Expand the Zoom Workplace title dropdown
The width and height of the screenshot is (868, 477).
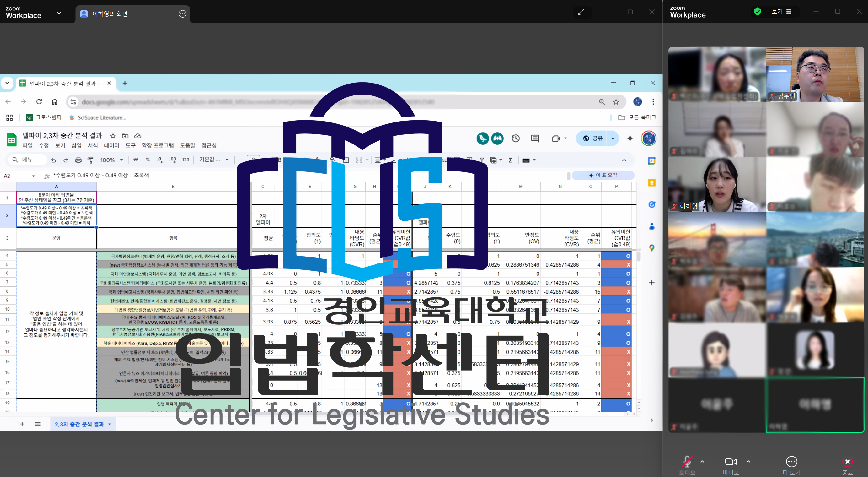pos(59,13)
